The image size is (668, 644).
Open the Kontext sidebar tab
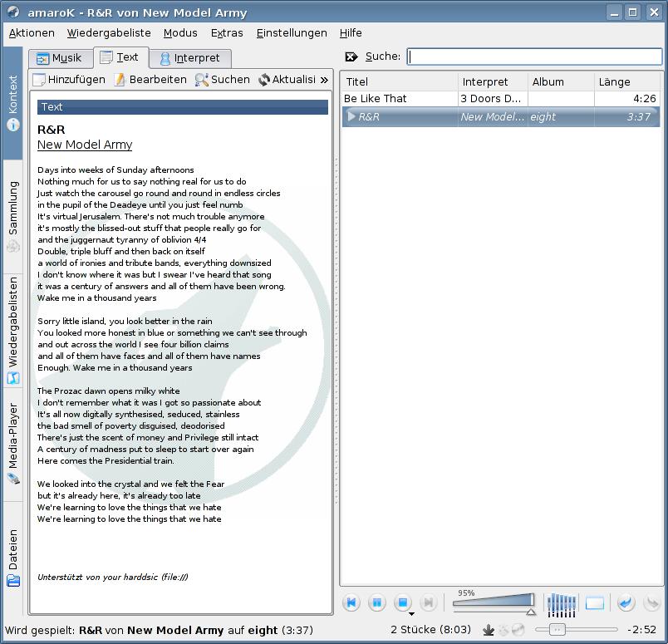[x=12, y=103]
